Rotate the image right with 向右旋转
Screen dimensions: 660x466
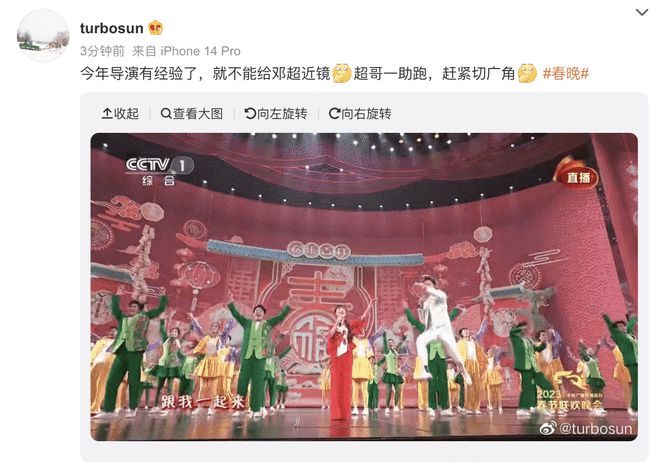(360, 114)
